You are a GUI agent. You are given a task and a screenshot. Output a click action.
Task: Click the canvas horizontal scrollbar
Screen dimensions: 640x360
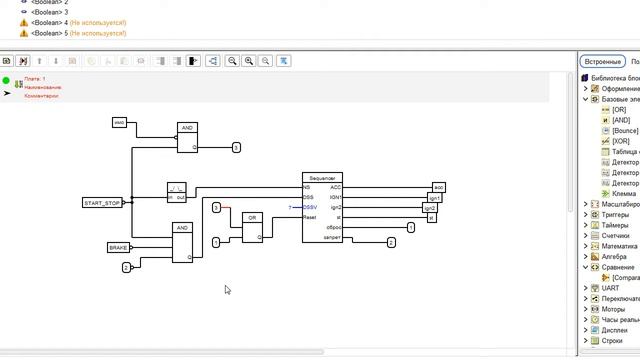tap(161, 351)
